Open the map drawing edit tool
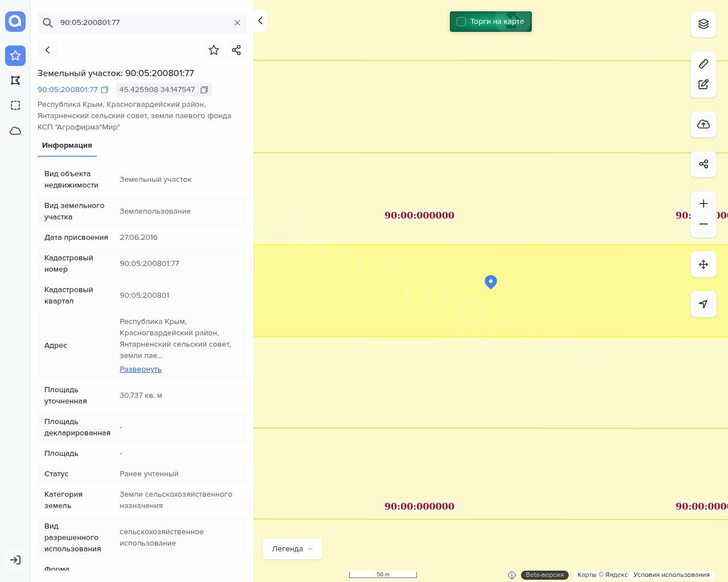728x582 pixels. 704,85
